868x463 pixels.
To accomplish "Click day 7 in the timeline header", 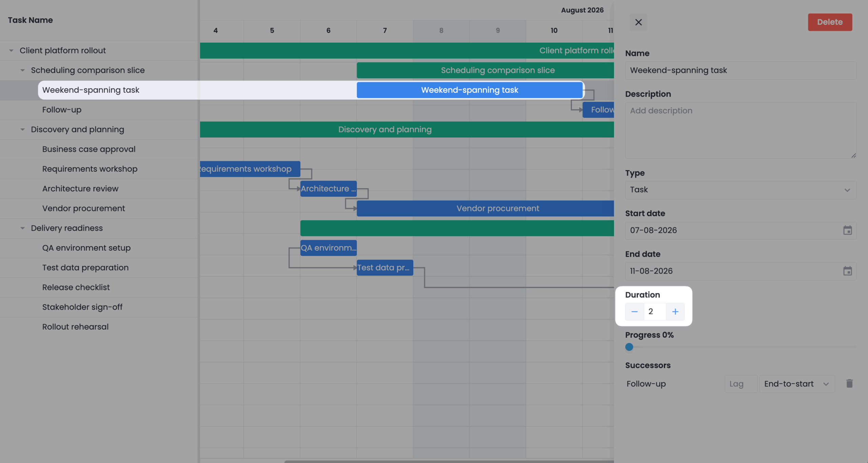I will [385, 30].
